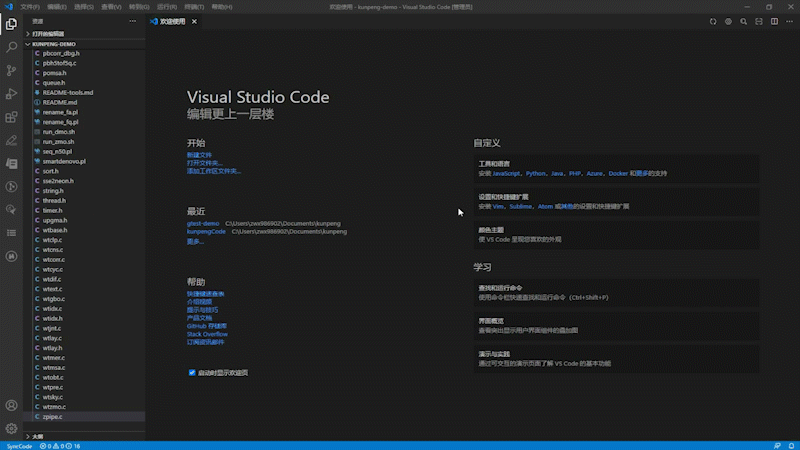Viewport: 800px width, 450px height.
Task: Split the editor to the right
Action: click(774, 21)
